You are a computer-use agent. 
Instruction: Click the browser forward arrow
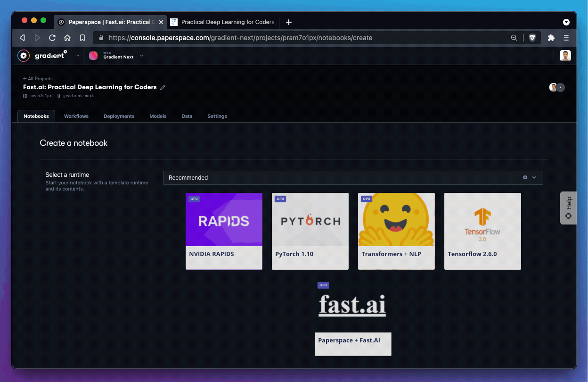pos(37,38)
